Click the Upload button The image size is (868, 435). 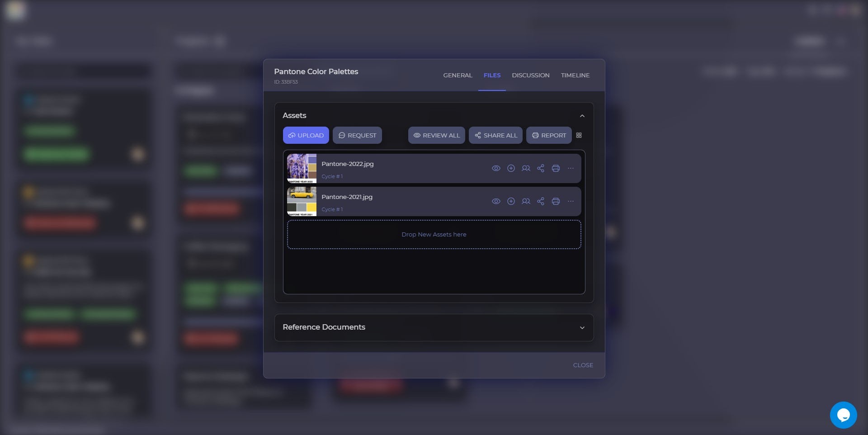pyautogui.click(x=306, y=135)
